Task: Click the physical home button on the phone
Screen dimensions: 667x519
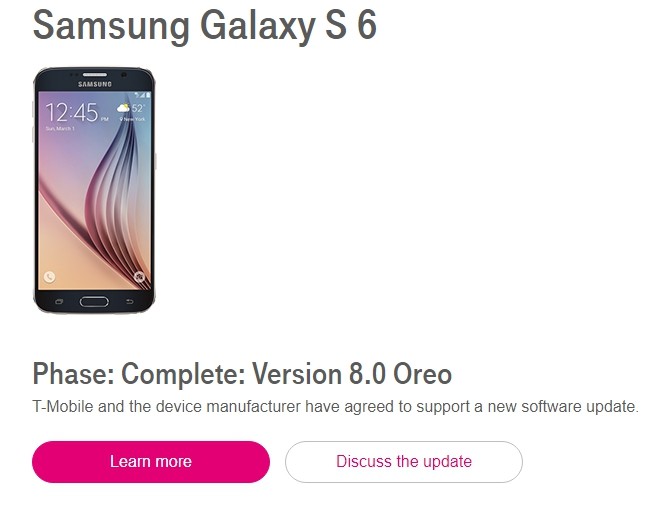Action: (x=94, y=302)
